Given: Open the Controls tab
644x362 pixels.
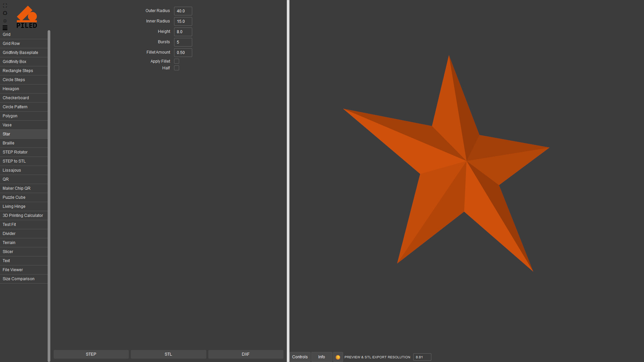Looking at the screenshot, I should 300,357.
